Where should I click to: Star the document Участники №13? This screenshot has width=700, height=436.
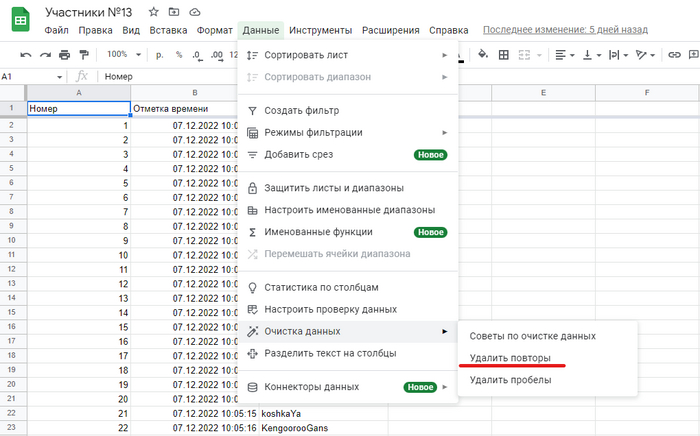153,11
